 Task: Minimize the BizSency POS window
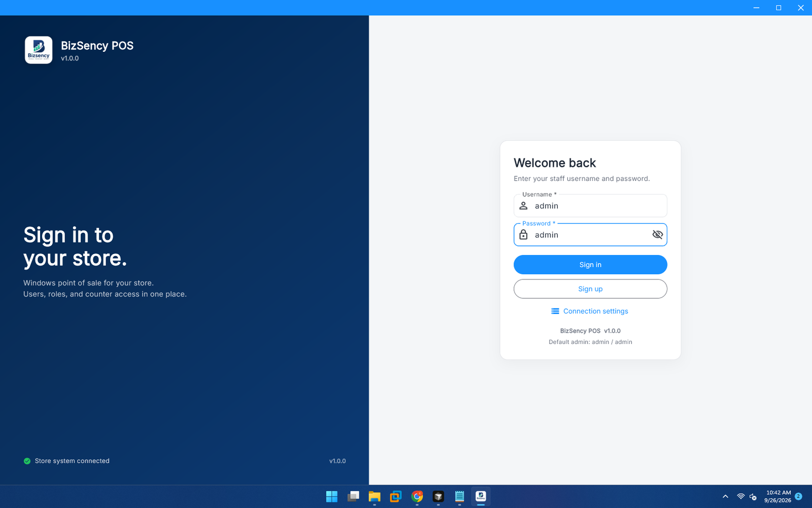point(756,8)
